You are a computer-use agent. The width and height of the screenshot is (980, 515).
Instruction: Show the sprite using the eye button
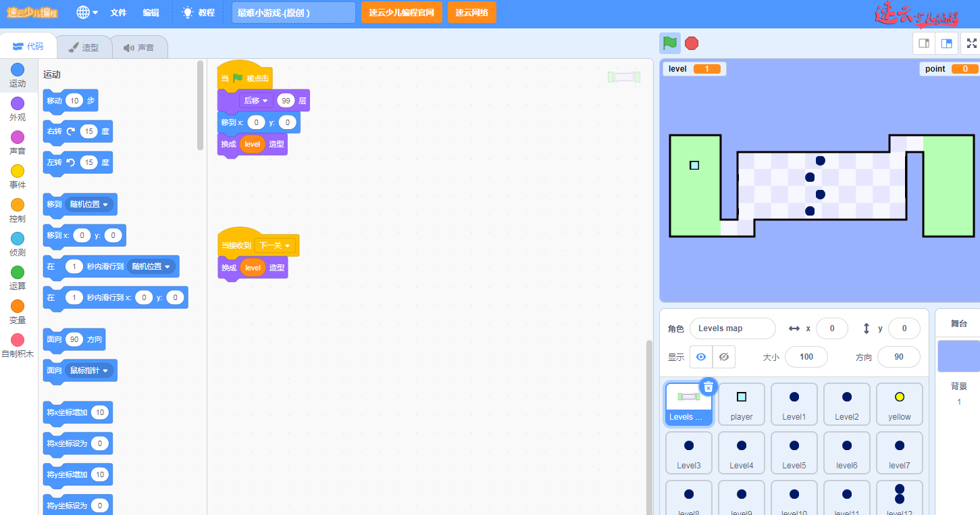tap(701, 357)
